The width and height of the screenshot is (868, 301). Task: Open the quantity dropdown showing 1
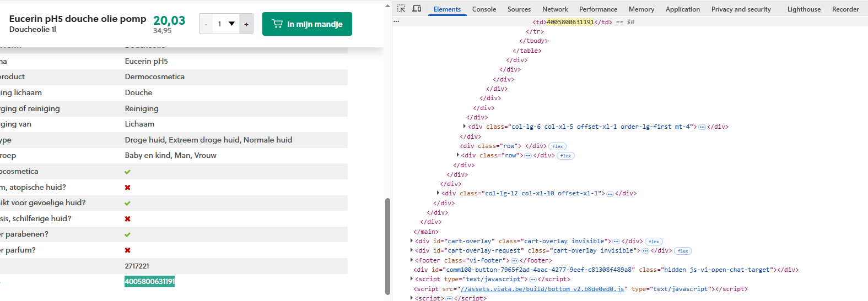226,24
